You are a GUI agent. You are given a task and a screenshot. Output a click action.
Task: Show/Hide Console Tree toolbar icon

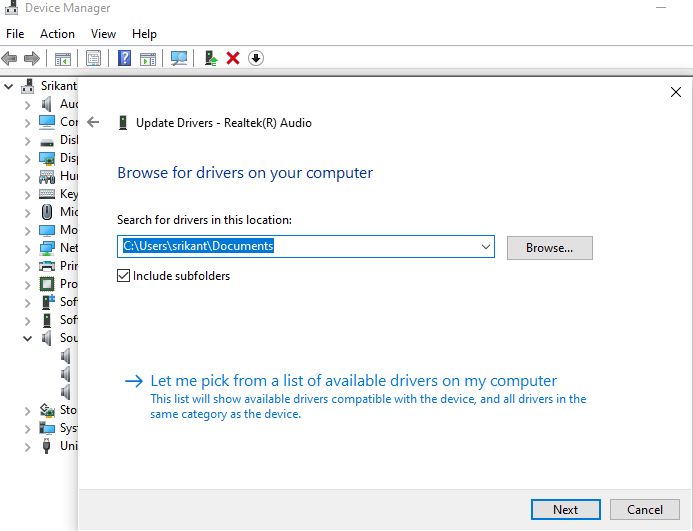(62, 58)
